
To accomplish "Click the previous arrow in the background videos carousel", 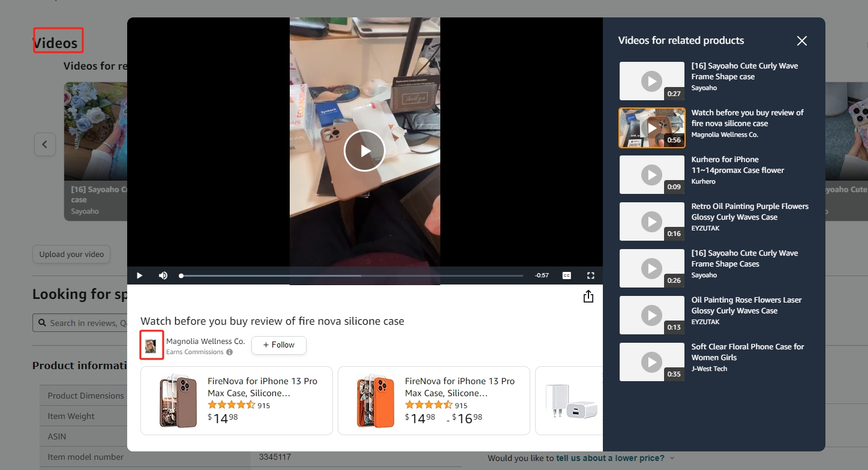I will coord(44,145).
